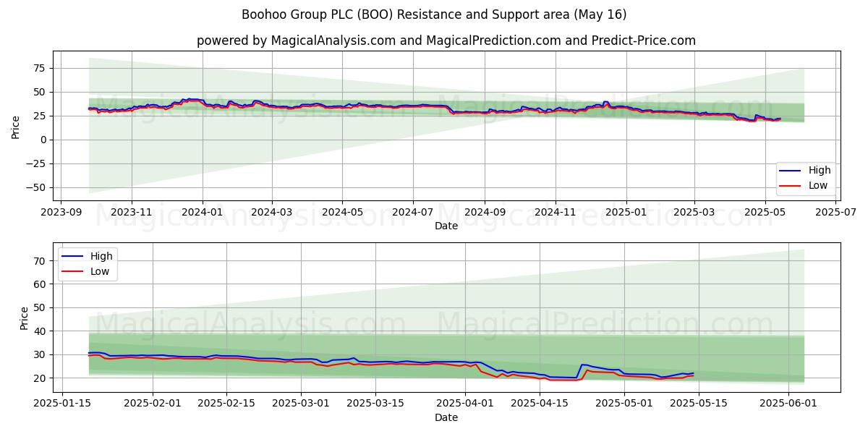Click the '2025-04-01' tick label
Screen dimensions: 868x434
tap(465, 404)
